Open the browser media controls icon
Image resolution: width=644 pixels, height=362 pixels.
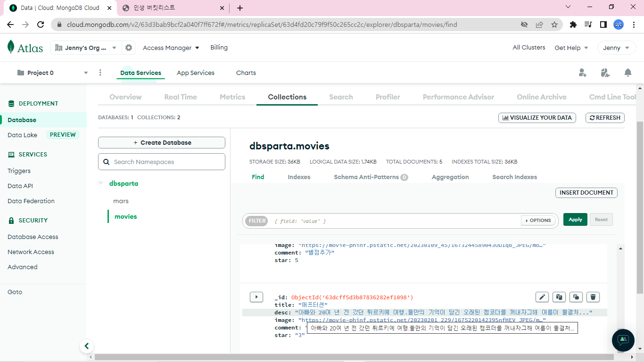[588, 25]
